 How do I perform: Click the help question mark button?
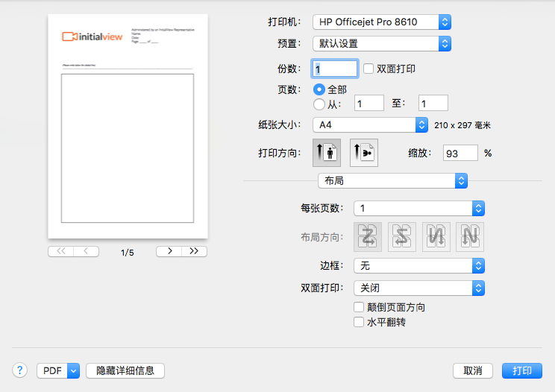pos(21,370)
